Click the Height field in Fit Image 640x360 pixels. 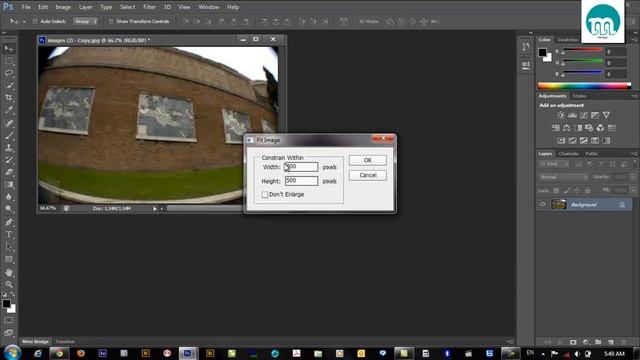[x=301, y=181]
